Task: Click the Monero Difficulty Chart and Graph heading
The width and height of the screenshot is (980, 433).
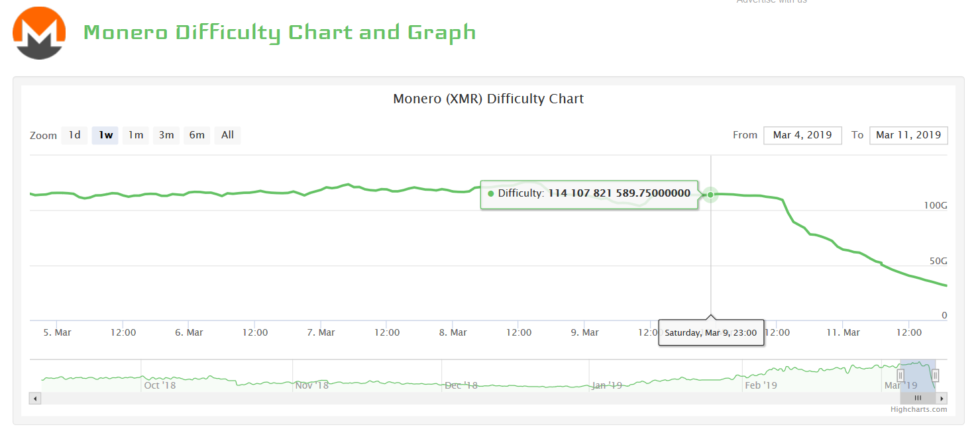Action: 280,32
